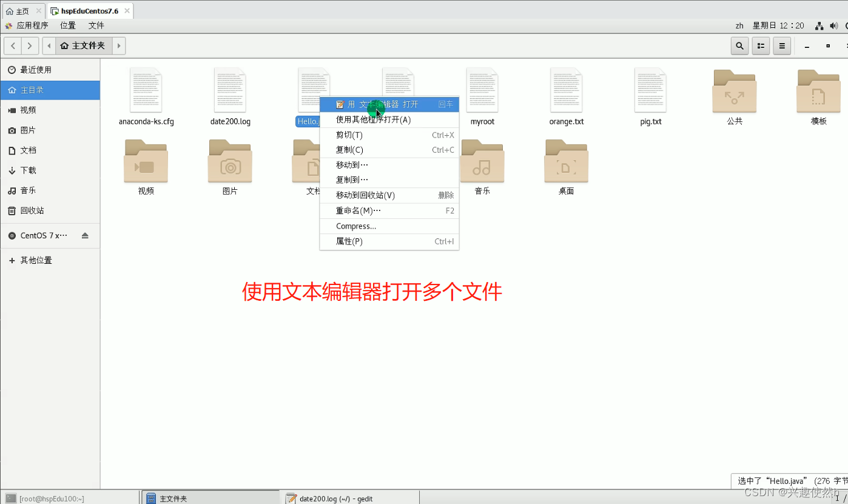Click the volume icon in the top panel
Viewport: 848px width, 504px height.
coord(834,25)
